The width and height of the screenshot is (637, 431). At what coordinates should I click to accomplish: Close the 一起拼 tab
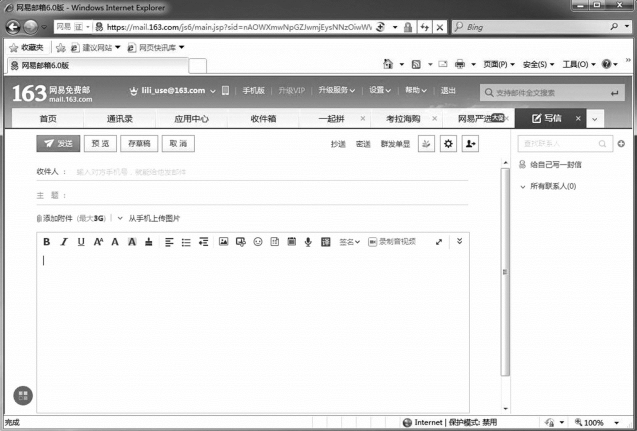363,118
